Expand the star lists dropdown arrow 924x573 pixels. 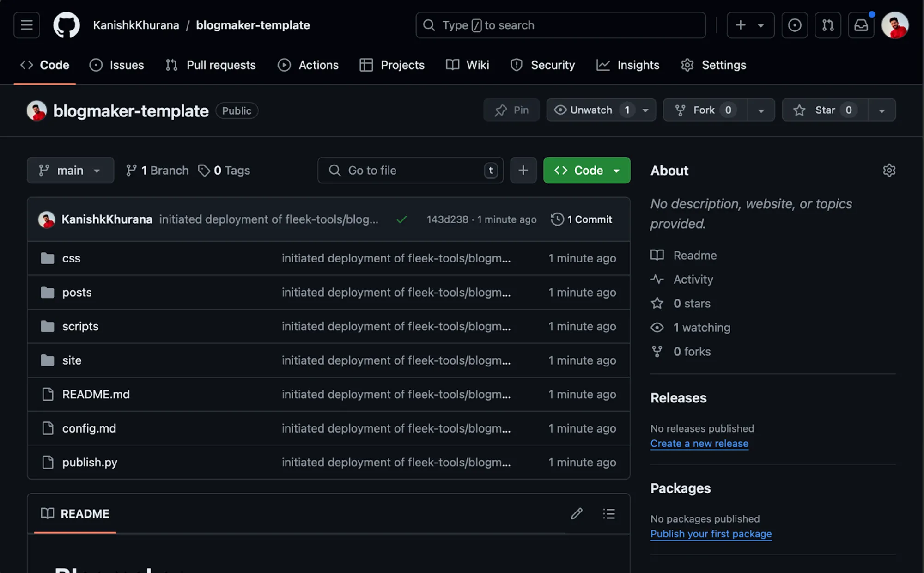[x=881, y=110]
